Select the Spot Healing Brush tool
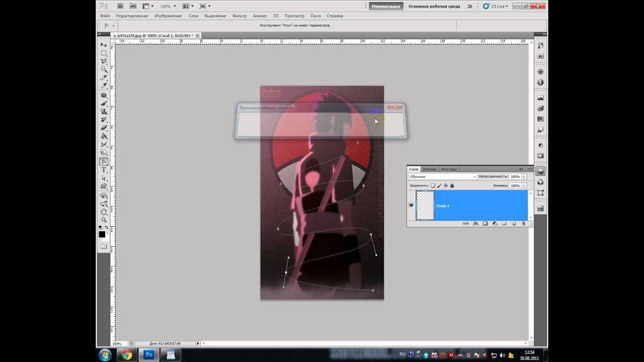This screenshot has height=362, width=644. [x=104, y=96]
